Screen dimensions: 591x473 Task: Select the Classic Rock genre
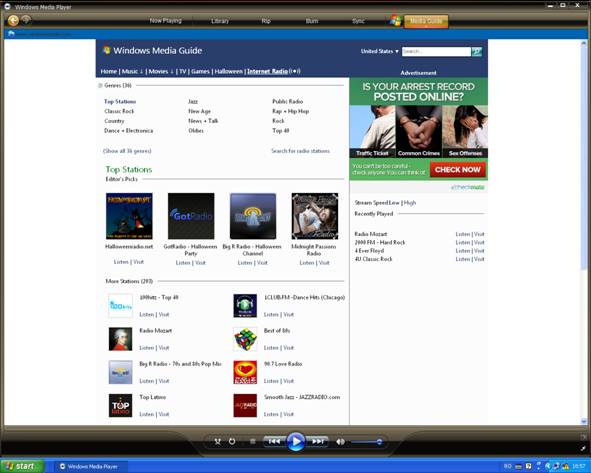(119, 111)
